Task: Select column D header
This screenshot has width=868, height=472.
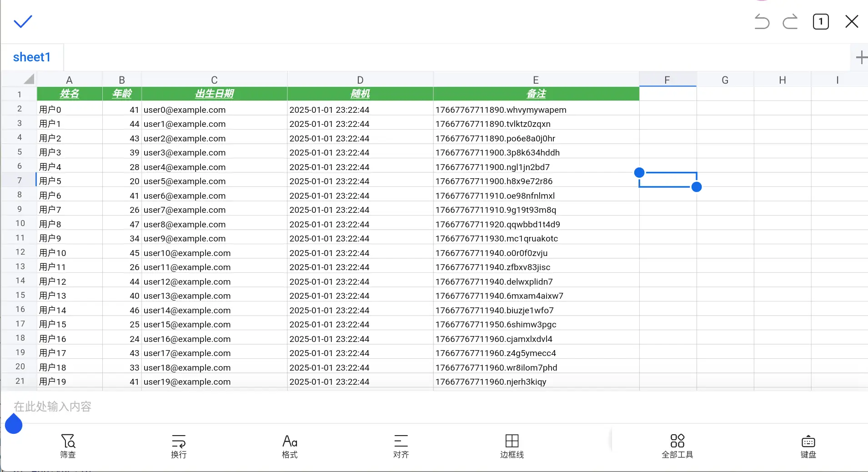Action: click(360, 80)
